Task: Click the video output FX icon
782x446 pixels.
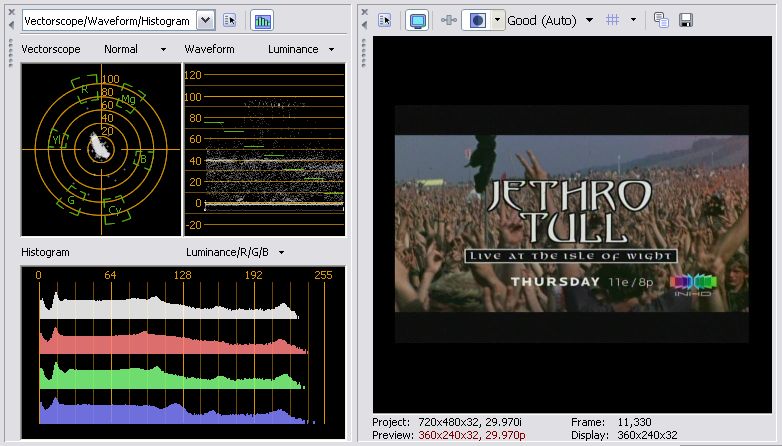Action: point(448,20)
